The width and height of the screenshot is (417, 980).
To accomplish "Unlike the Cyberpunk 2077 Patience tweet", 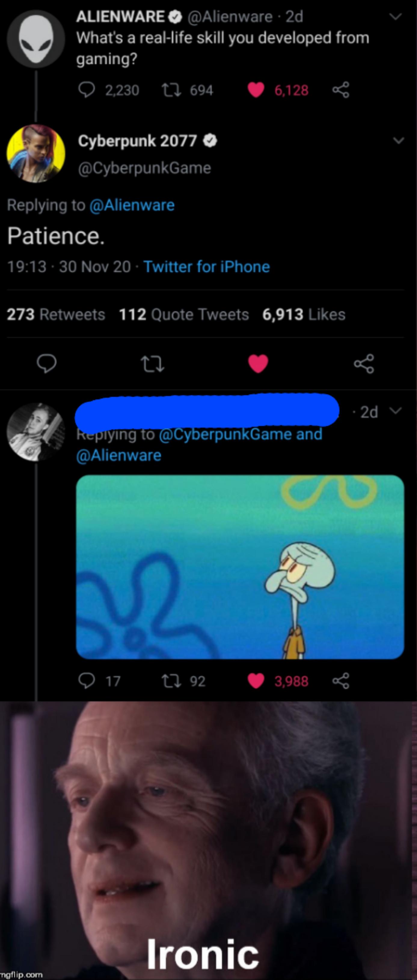I will [x=258, y=364].
